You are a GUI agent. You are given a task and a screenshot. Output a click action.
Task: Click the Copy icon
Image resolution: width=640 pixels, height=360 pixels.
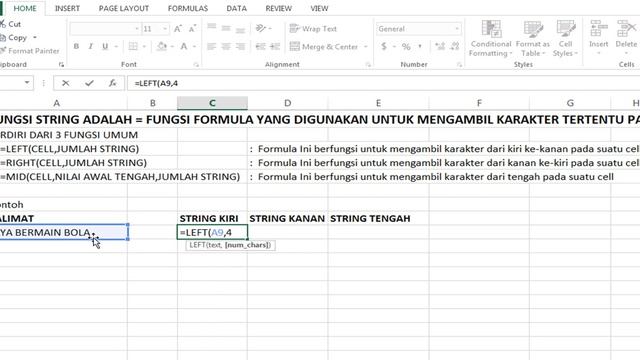point(2,38)
